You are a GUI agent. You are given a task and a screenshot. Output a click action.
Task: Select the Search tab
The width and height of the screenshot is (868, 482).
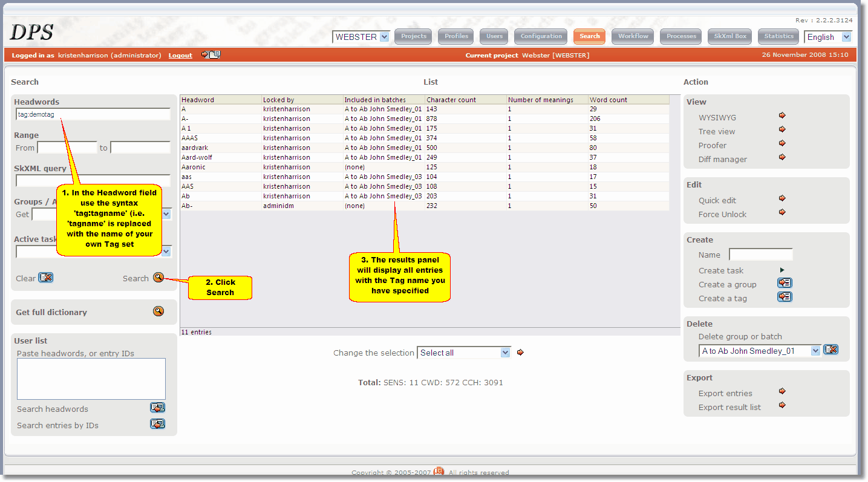click(589, 36)
